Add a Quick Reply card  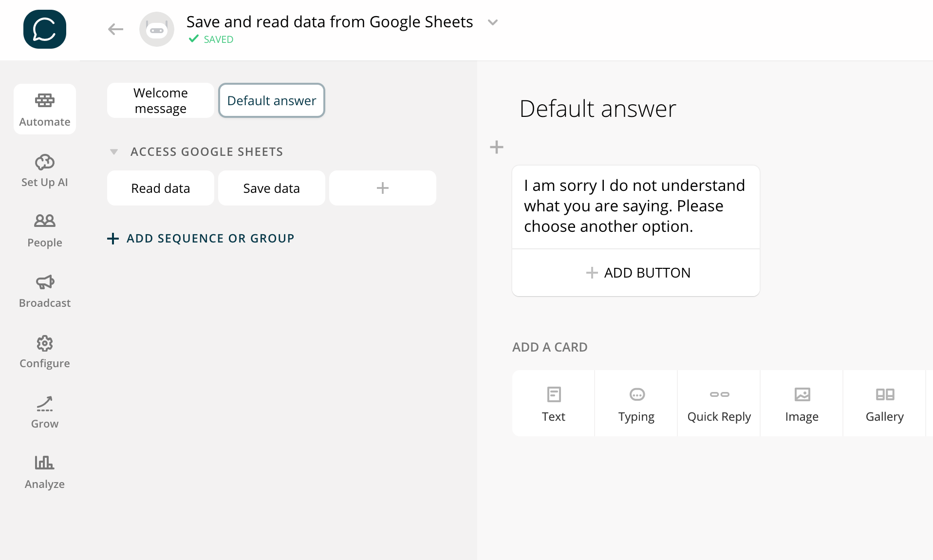click(x=719, y=403)
